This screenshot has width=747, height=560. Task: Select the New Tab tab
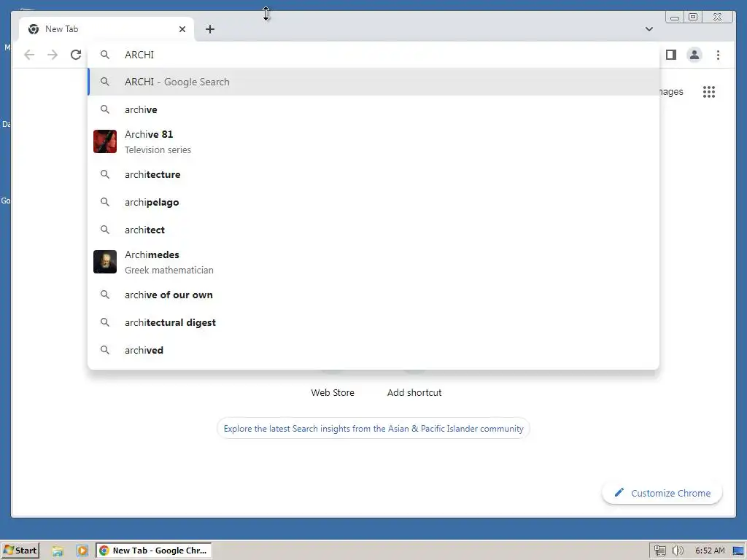tap(107, 29)
